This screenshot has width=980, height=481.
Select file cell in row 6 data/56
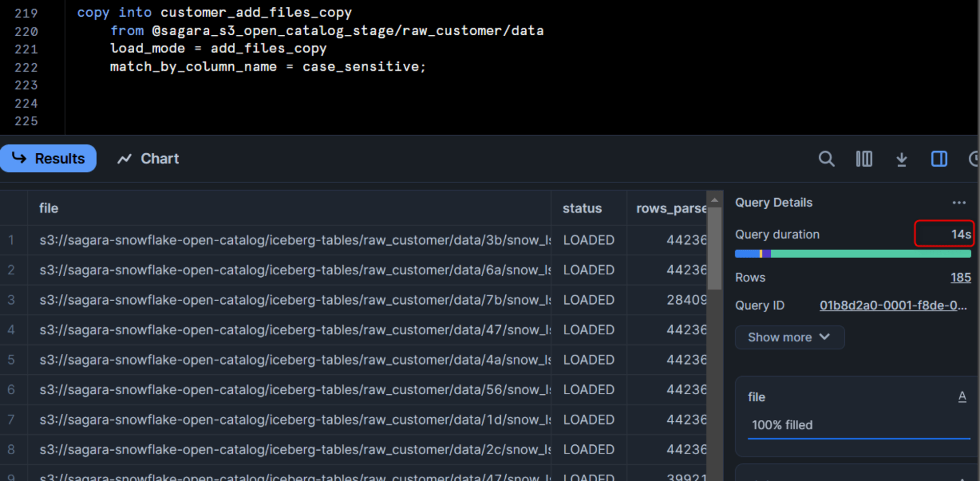pyautogui.click(x=289, y=389)
